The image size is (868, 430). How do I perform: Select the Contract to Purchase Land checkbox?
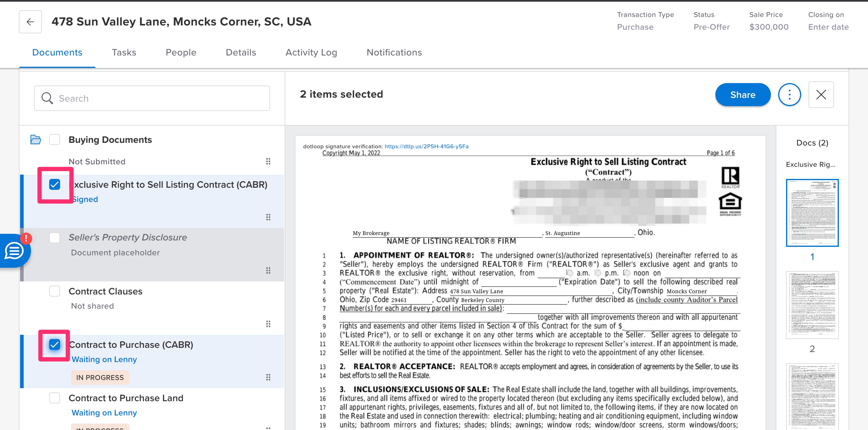point(54,398)
